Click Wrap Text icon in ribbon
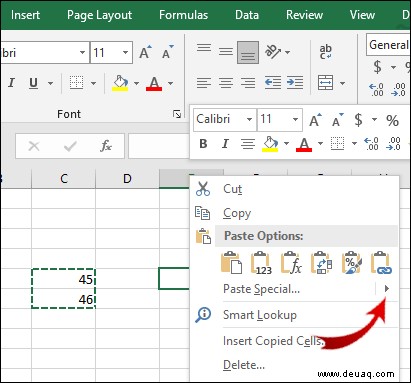 [326, 52]
